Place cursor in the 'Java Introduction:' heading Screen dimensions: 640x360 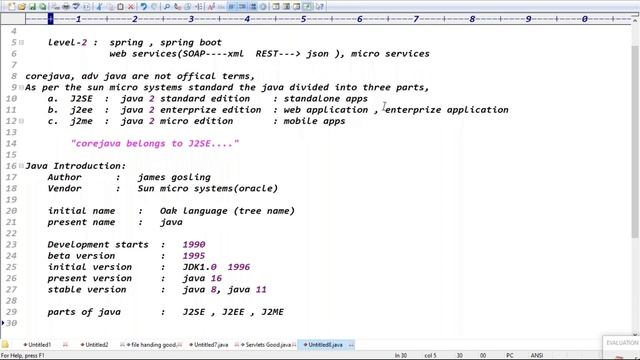76,166
